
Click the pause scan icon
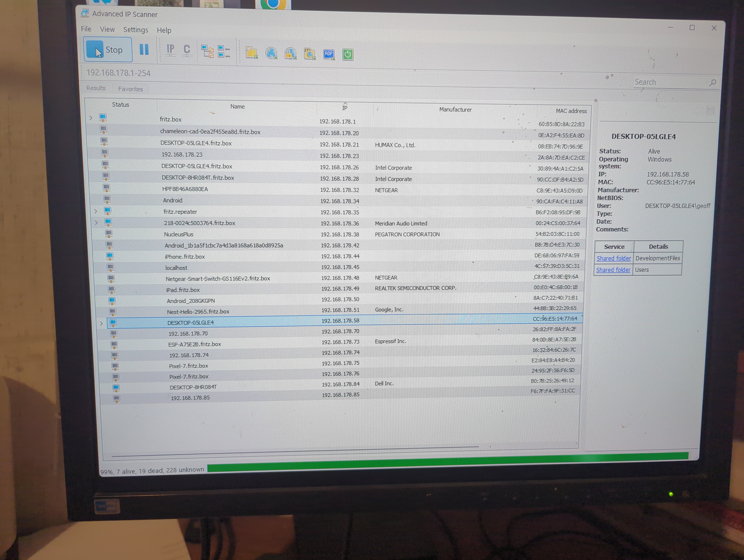point(144,50)
